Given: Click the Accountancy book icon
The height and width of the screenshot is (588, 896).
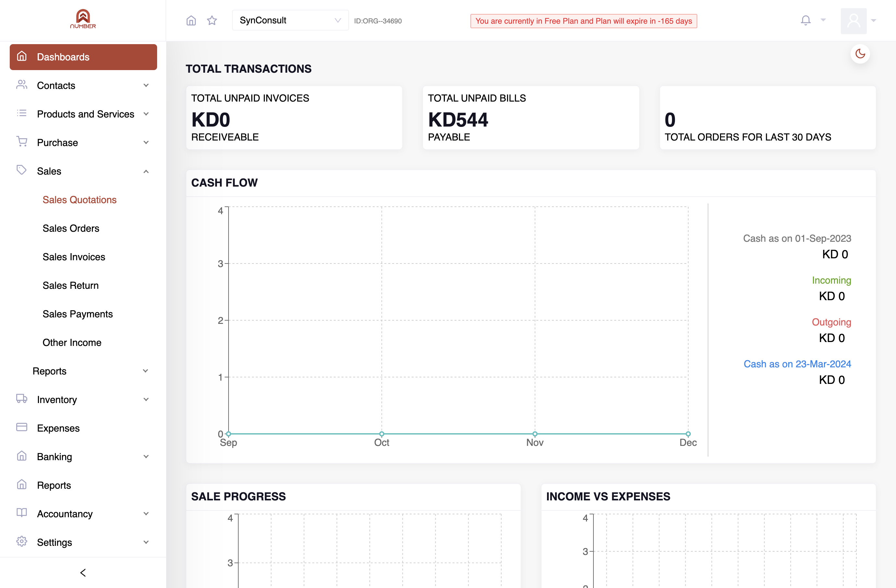Looking at the screenshot, I should (x=22, y=513).
